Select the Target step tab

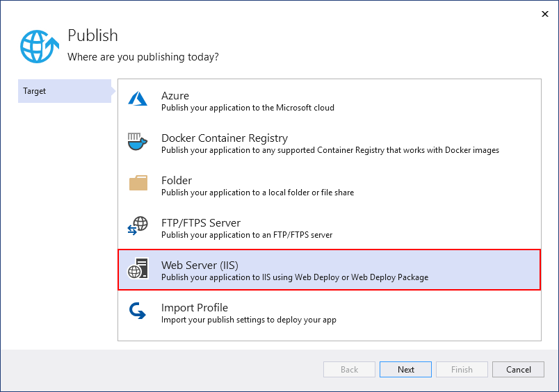coord(64,91)
